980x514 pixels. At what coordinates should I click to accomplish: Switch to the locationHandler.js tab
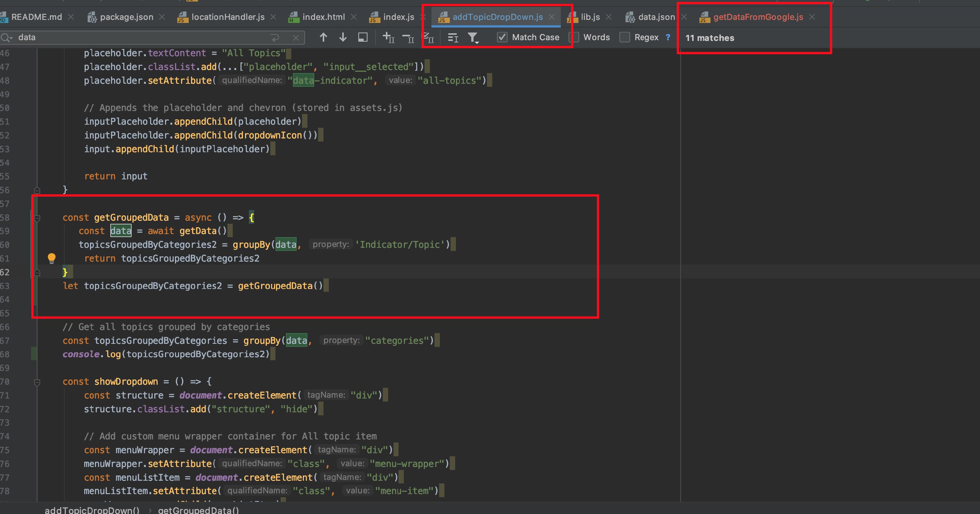(228, 17)
